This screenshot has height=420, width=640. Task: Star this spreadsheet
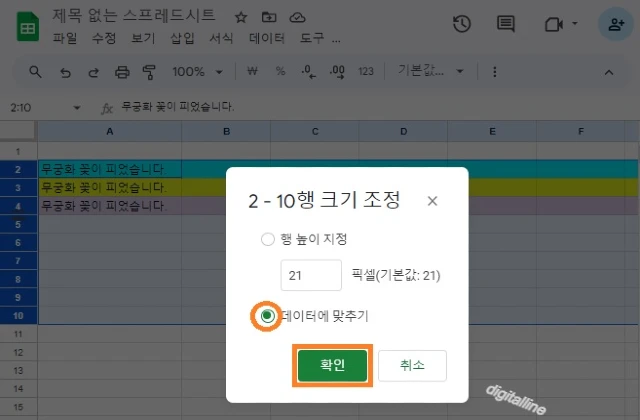pos(241,18)
